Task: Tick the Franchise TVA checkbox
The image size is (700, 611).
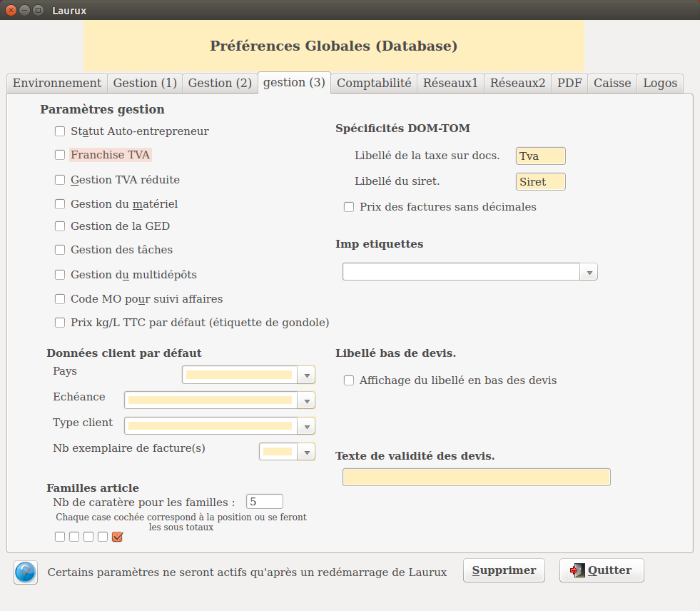Action: click(x=60, y=155)
